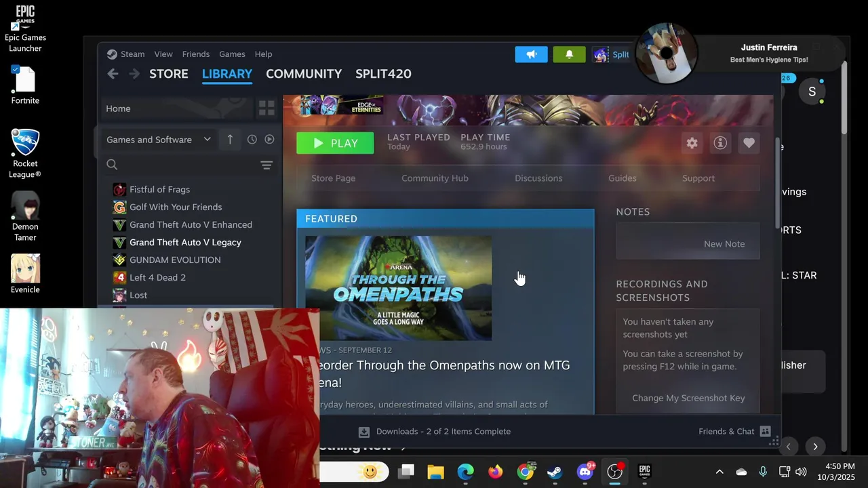The width and height of the screenshot is (868, 488).
Task: Open Google Chrome taskbar icon
Action: pyautogui.click(x=526, y=472)
